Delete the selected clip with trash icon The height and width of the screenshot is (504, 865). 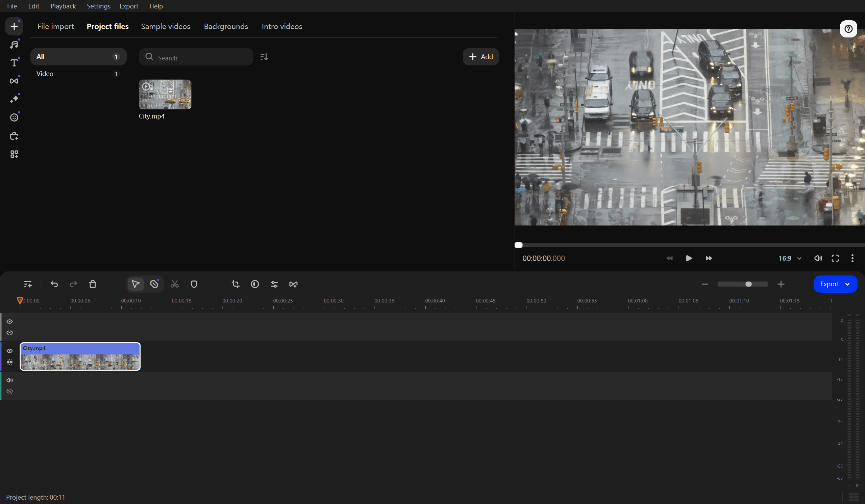click(x=93, y=284)
